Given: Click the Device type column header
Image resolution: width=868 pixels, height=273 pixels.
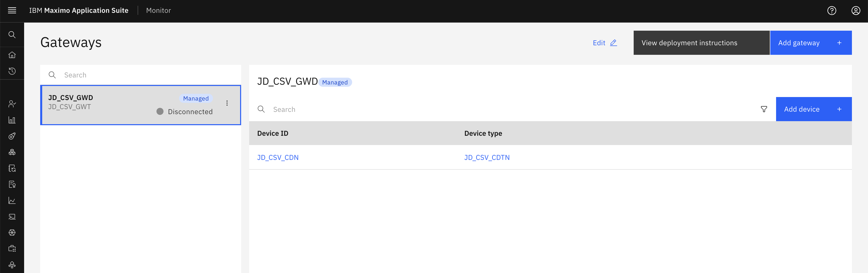Looking at the screenshot, I should tap(483, 133).
